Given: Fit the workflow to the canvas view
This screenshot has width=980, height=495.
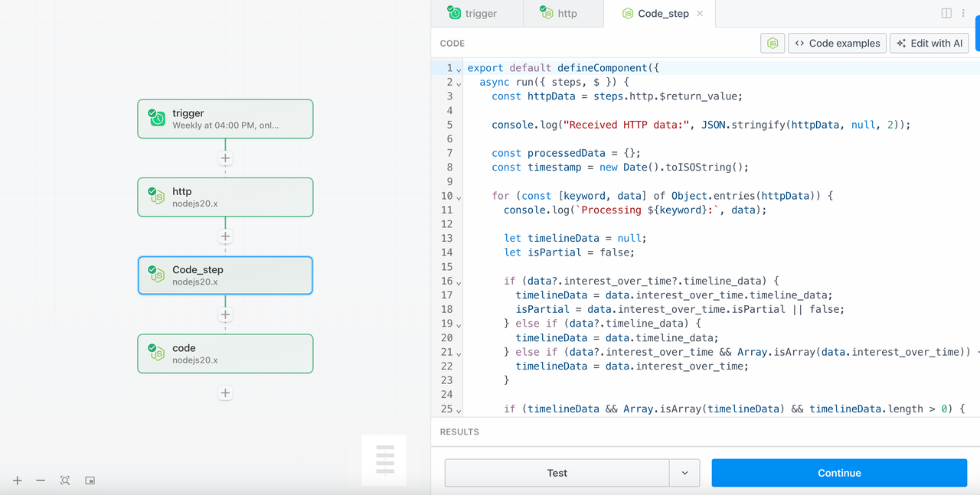Looking at the screenshot, I should click(x=65, y=480).
